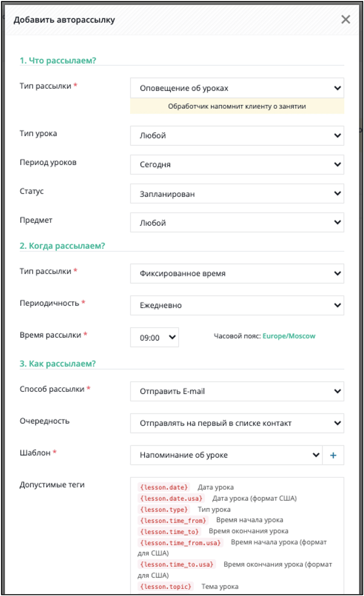This screenshot has width=364, height=596.
Task: Click the {lesson.time_from} tag
Action: pyautogui.click(x=173, y=520)
